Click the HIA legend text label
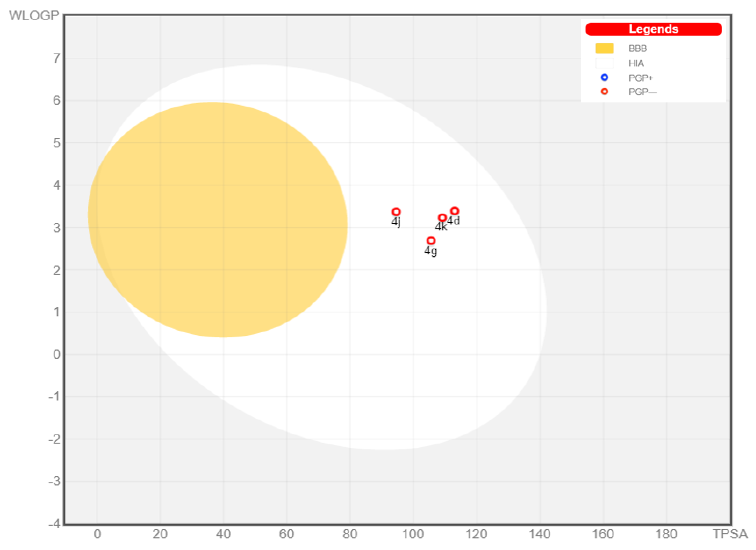This screenshot has width=756, height=550. click(x=636, y=63)
